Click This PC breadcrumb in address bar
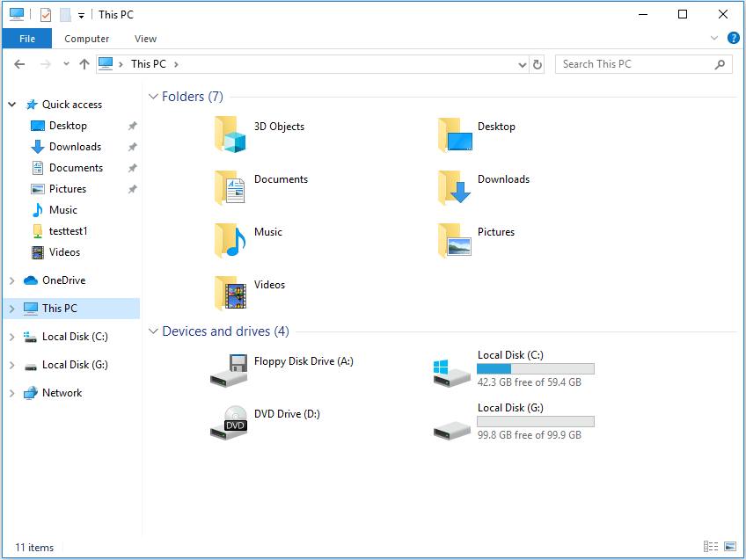 point(149,64)
